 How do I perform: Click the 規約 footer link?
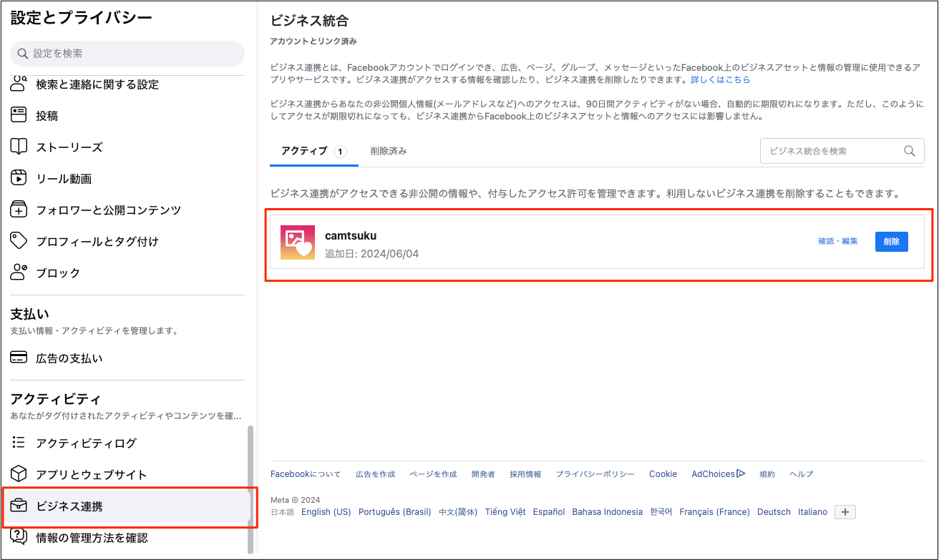[767, 474]
